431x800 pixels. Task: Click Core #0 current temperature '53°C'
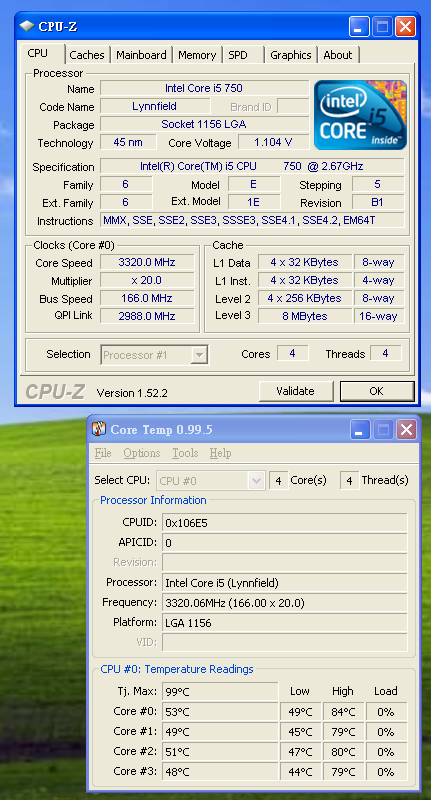point(220,712)
